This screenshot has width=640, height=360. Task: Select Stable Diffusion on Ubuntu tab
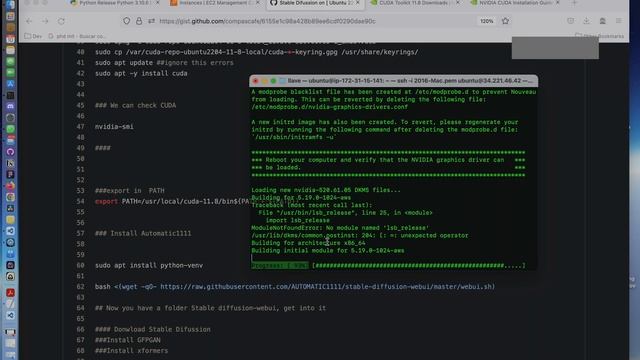coord(313,3)
